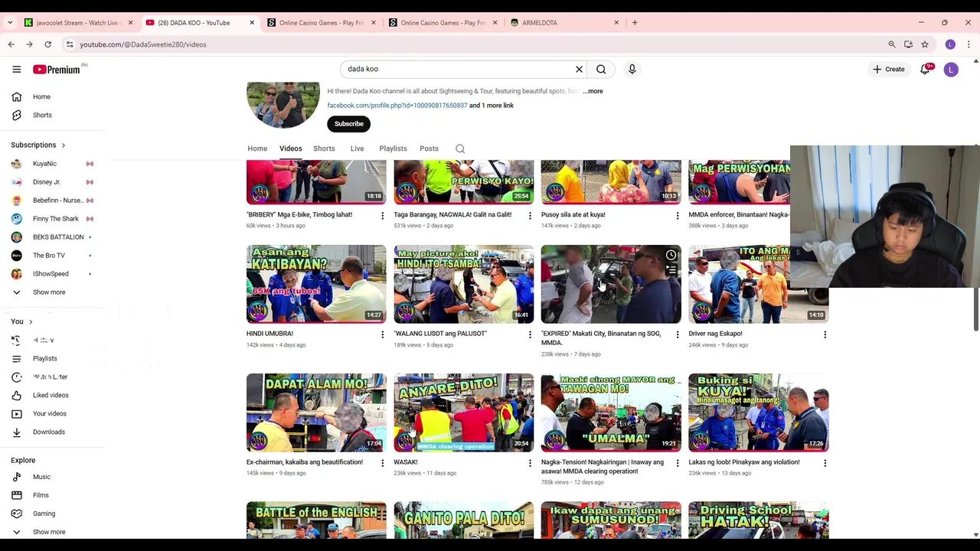This screenshot has width=980, height=551.
Task: Switch to the channel Playlists tab
Action: click(393, 148)
